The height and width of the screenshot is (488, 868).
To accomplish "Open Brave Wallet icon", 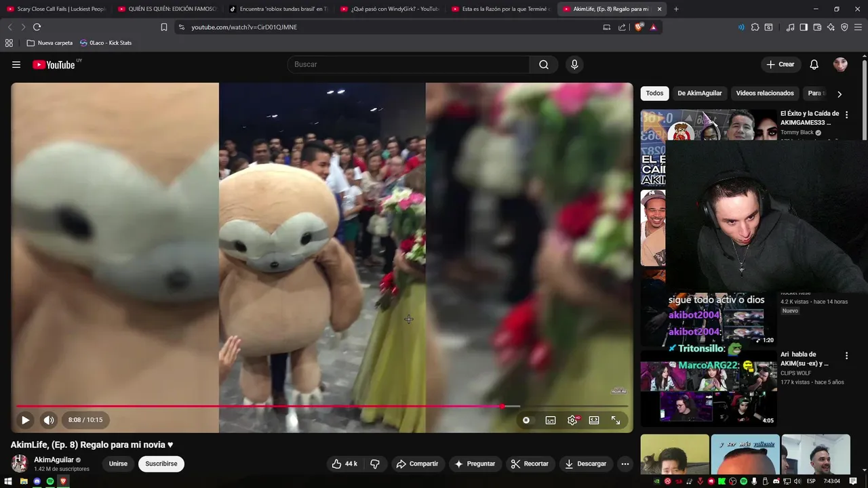I will pyautogui.click(x=817, y=27).
